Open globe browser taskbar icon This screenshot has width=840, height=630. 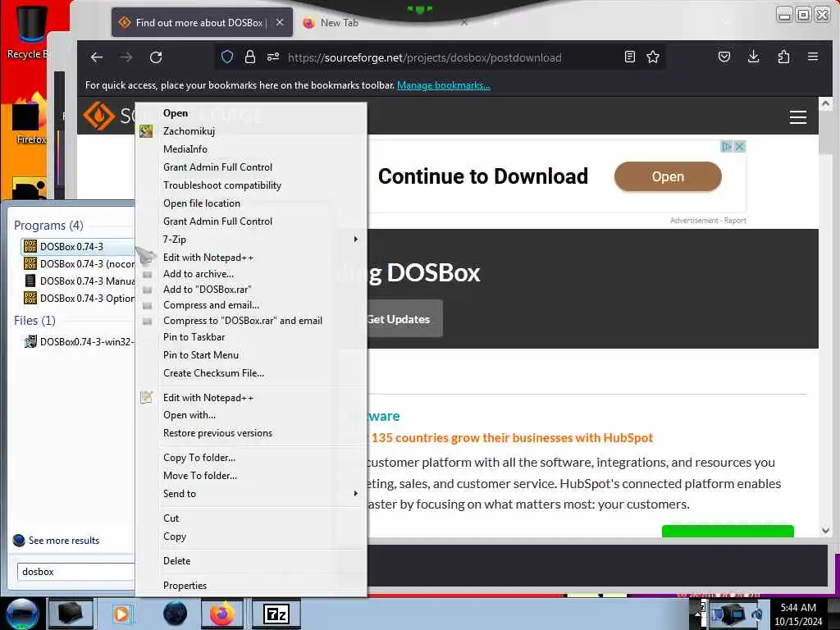(176, 614)
